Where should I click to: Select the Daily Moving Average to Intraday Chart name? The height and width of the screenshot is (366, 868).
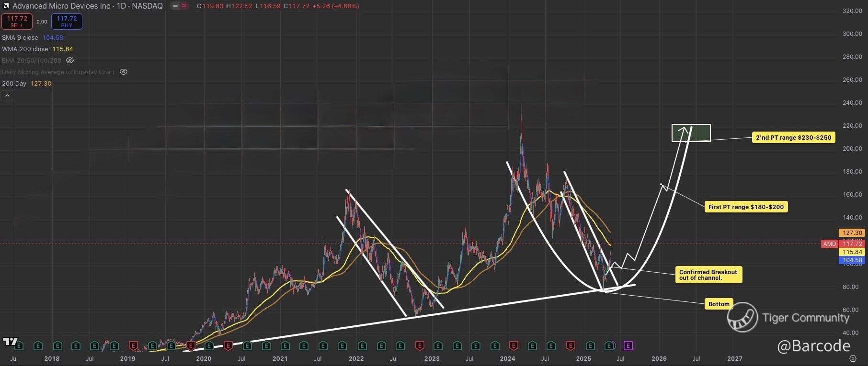tap(58, 72)
